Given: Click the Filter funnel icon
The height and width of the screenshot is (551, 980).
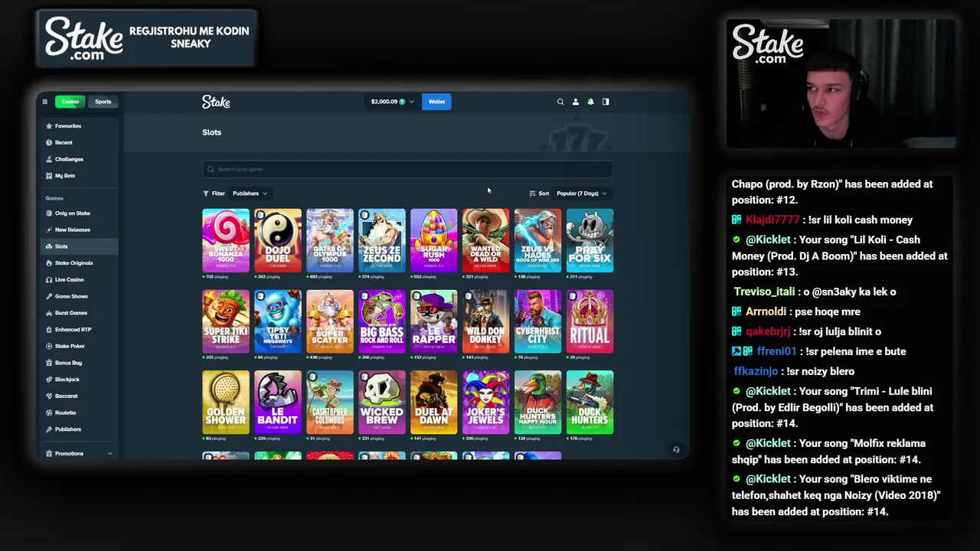Looking at the screenshot, I should 206,194.
